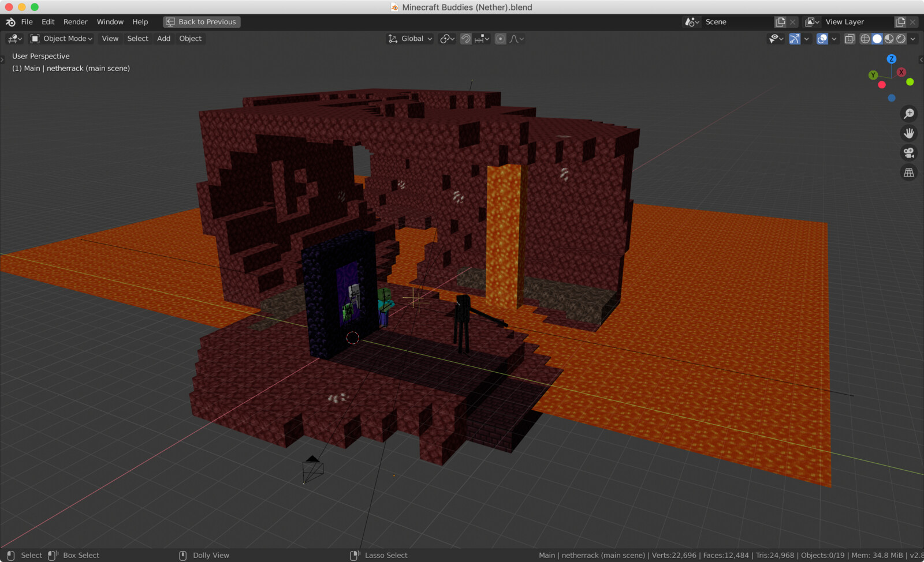Open the shading options dropdown
The height and width of the screenshot is (562, 924).
913,39
